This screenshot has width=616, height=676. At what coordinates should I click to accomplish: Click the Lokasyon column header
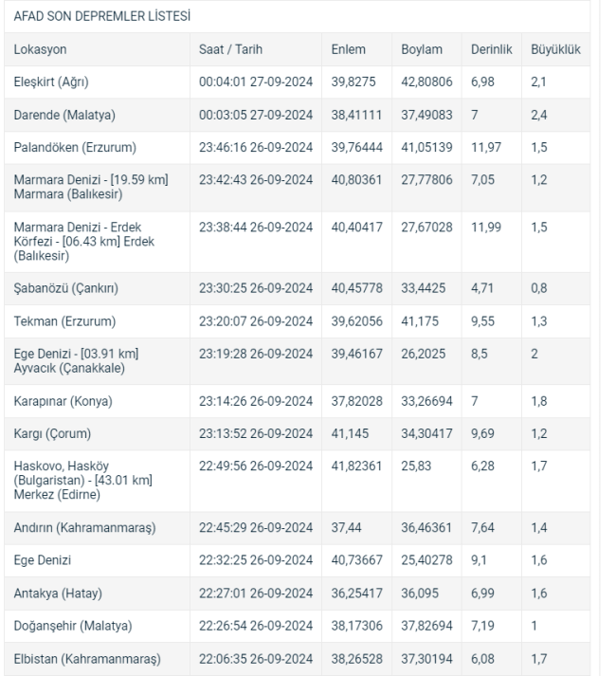click(40, 49)
